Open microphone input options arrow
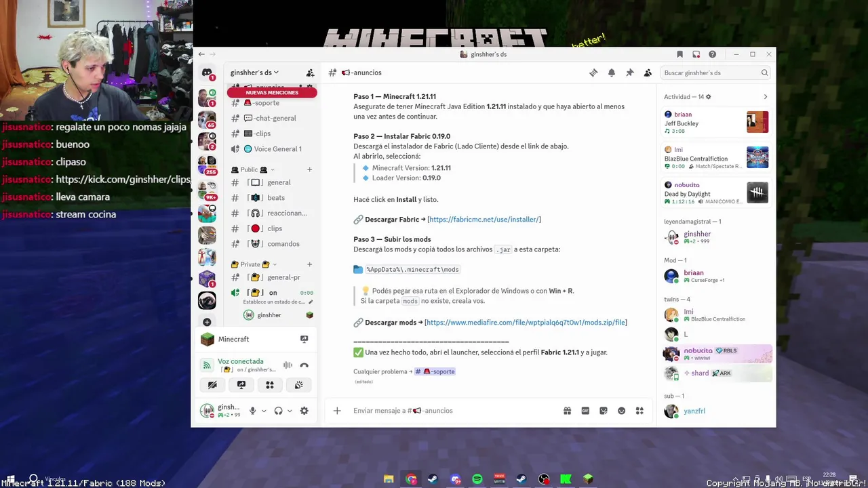This screenshot has height=488, width=868. pyautogui.click(x=264, y=411)
